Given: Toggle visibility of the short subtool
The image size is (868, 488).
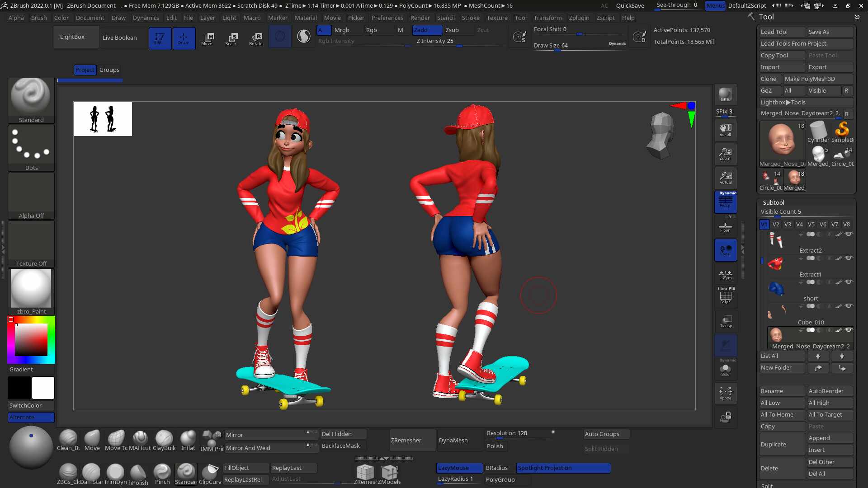Looking at the screenshot, I should coord(849,282).
